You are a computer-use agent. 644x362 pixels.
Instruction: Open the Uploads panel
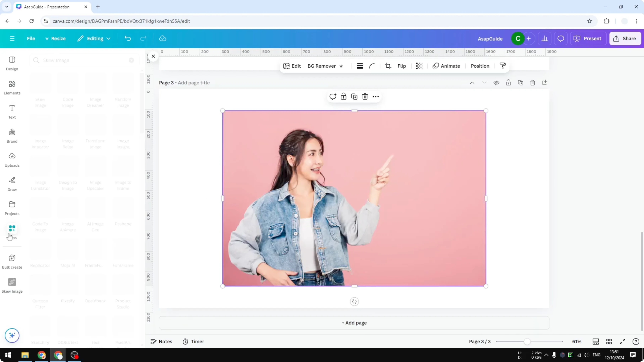(12, 160)
